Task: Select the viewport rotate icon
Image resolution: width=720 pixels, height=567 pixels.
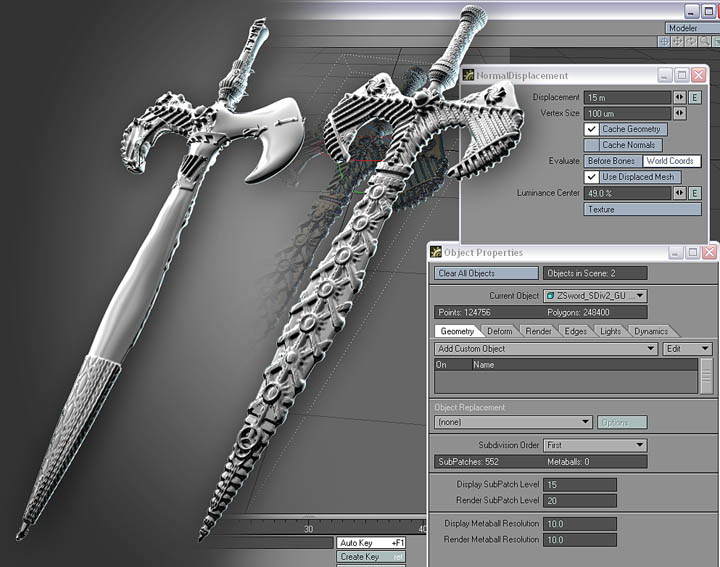Action: point(691,41)
